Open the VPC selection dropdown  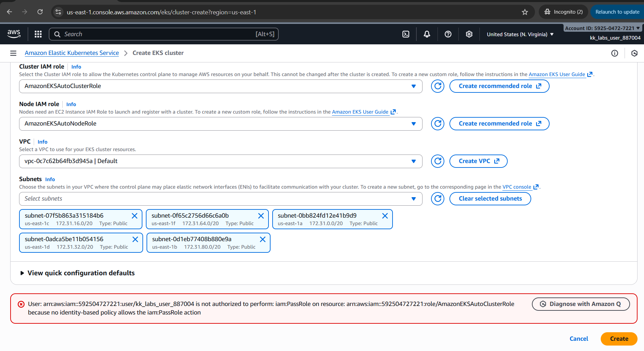point(221,161)
